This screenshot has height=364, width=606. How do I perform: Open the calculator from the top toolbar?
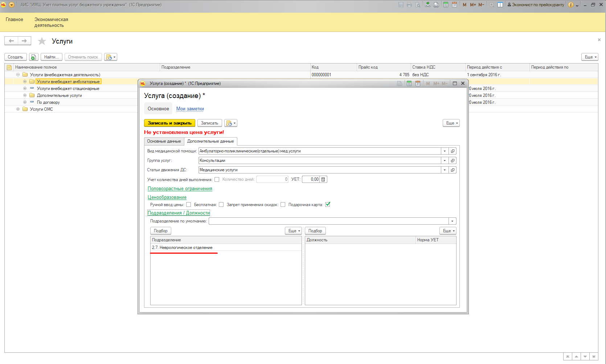(446, 5)
